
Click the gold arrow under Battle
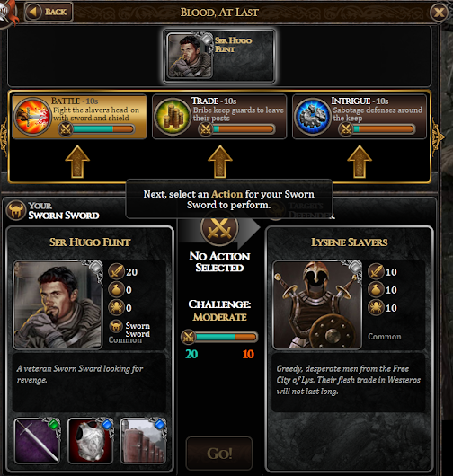[x=77, y=162]
